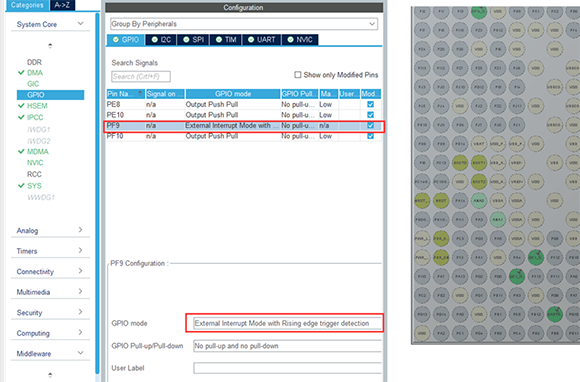Viewport: 580px width, 382px height.
Task: Enable Show only Modified Pins
Action: (x=297, y=75)
